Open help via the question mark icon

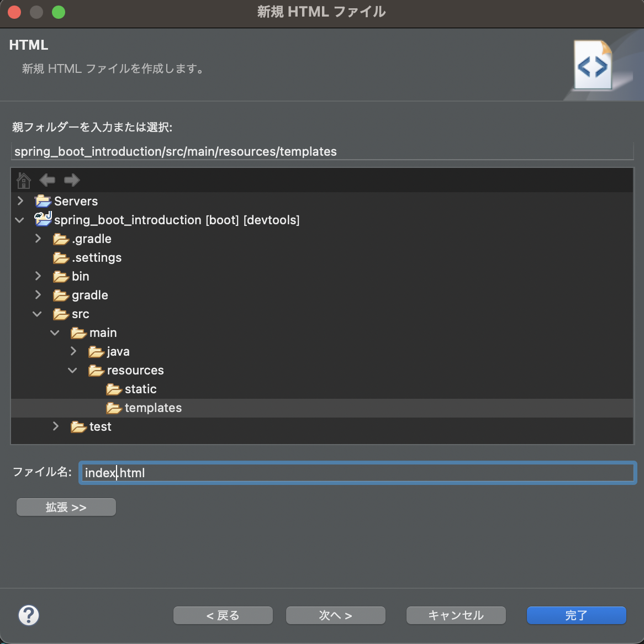pos(29,615)
